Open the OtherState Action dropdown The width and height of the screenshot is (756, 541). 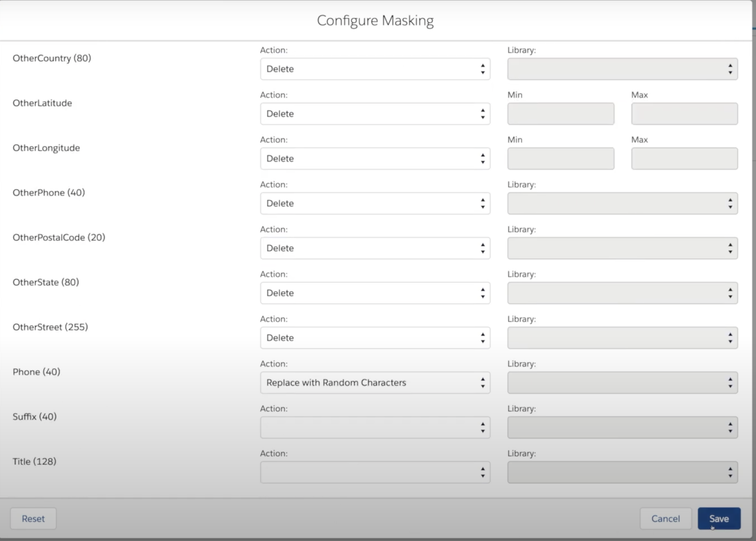[375, 293]
